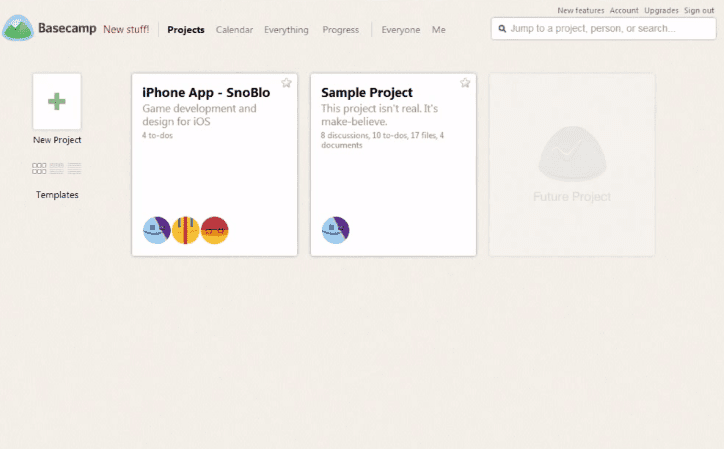The height and width of the screenshot is (449, 724).
Task: Click the New stuff! link
Action: tap(126, 29)
